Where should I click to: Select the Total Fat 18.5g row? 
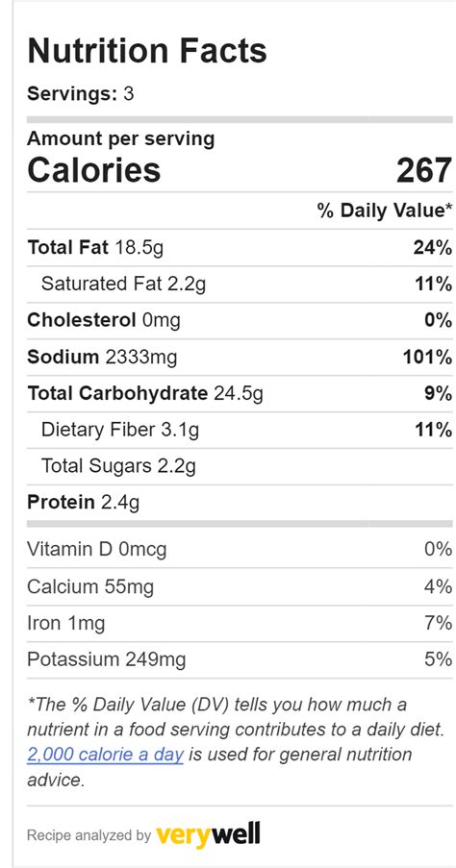(240, 247)
